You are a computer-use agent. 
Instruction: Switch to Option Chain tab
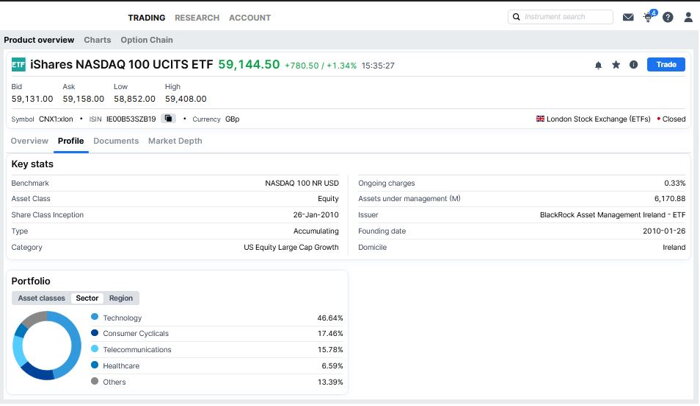pos(146,40)
